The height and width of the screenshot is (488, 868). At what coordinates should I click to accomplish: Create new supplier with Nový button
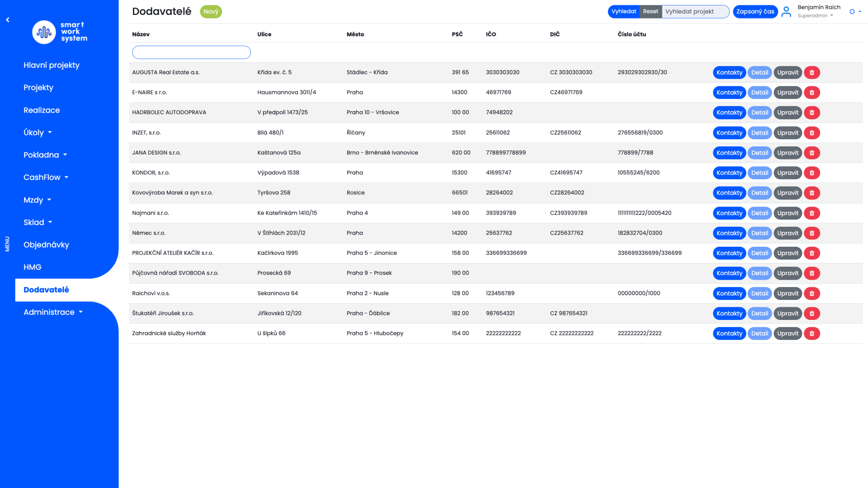click(x=211, y=12)
